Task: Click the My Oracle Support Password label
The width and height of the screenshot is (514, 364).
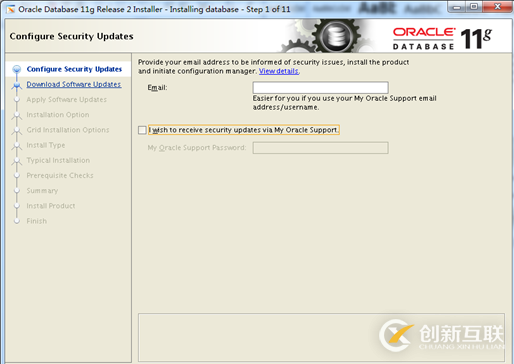Action: pos(197,148)
